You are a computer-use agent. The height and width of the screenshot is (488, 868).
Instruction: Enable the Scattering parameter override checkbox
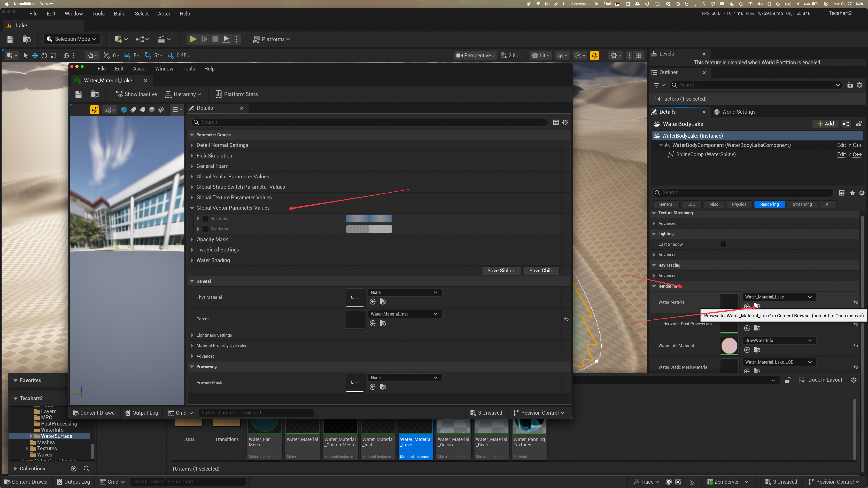(205, 229)
